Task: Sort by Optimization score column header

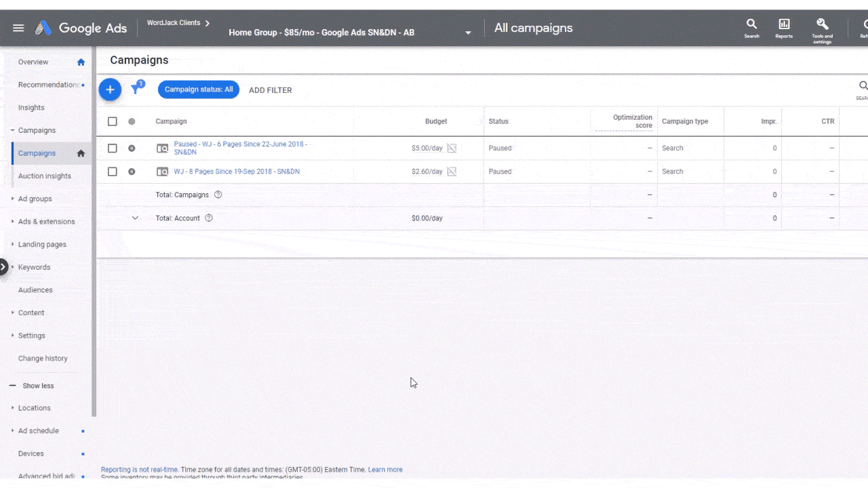Action: click(633, 121)
